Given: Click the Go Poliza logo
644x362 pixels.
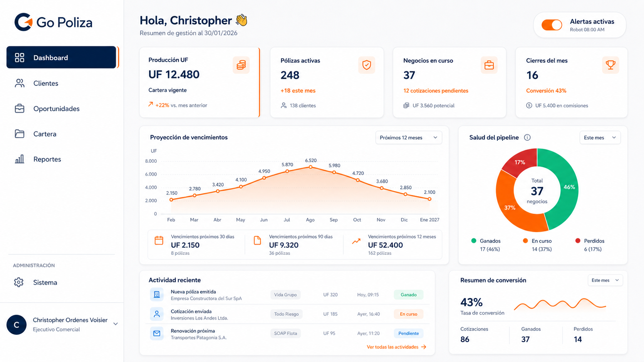Looking at the screenshot, I should (x=53, y=22).
